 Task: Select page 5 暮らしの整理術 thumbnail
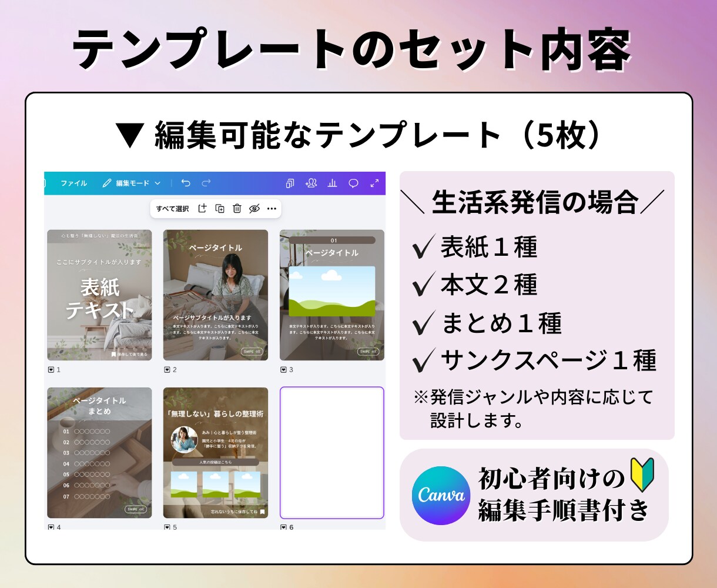[216, 453]
